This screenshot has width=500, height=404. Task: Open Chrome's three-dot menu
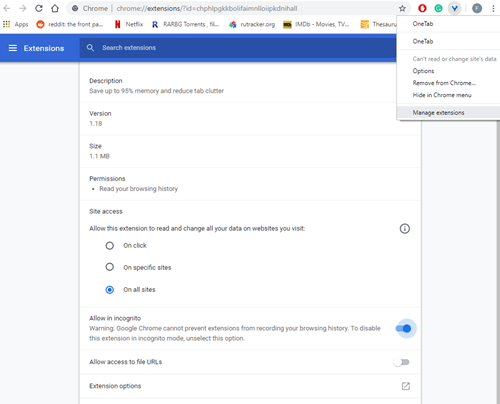[493, 8]
